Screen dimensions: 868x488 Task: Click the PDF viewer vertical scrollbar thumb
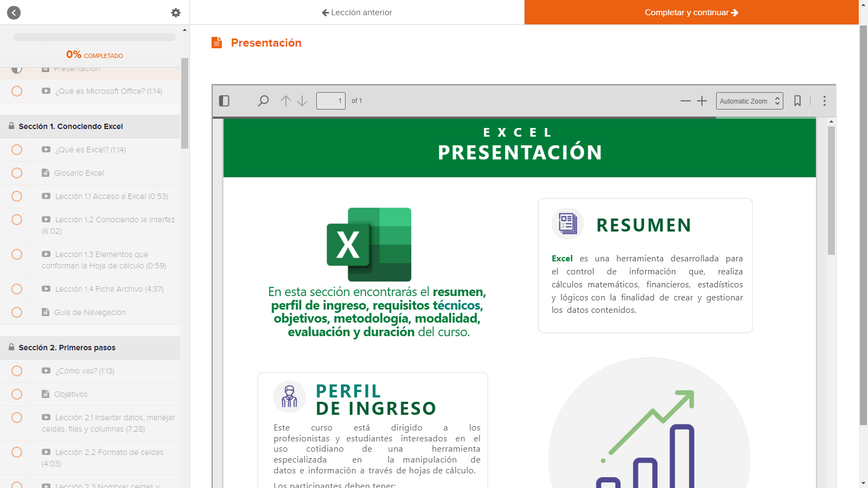[831, 191]
